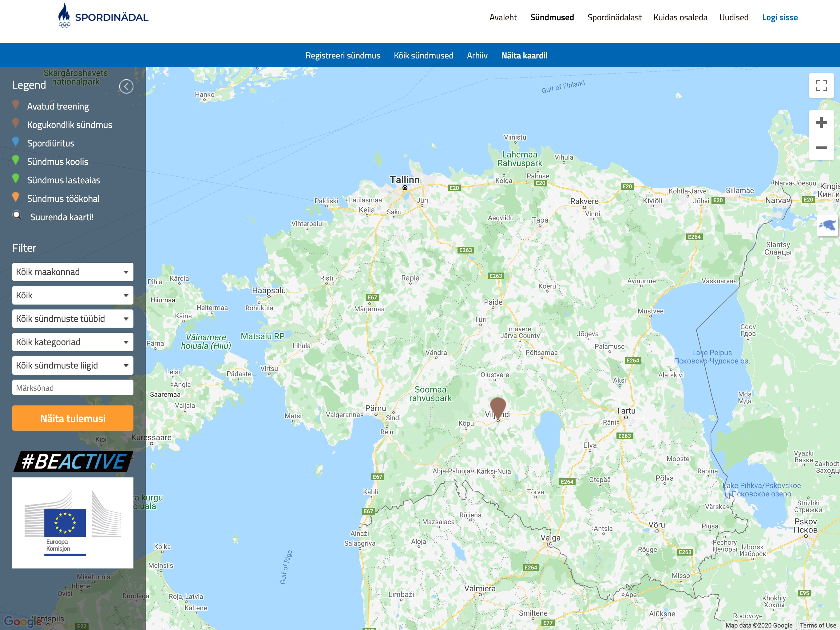Focus the Märksõnad keyword field
The image size is (840, 630).
[x=73, y=388]
